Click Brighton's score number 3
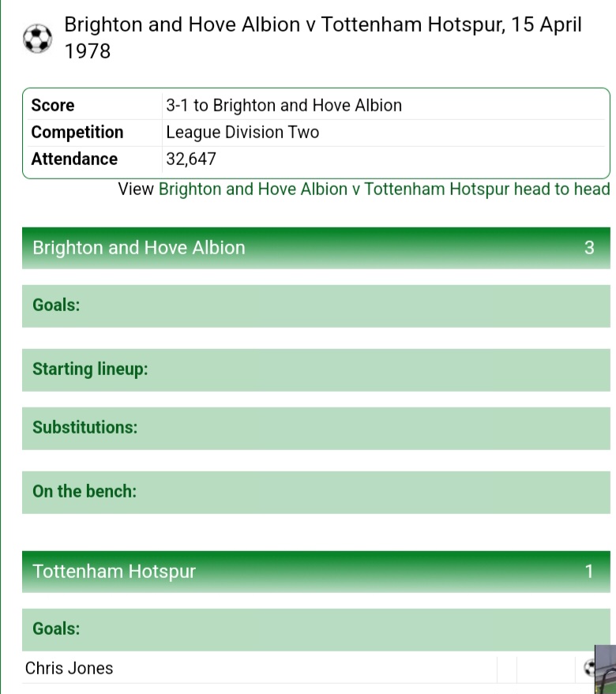This screenshot has width=616, height=694. point(589,248)
